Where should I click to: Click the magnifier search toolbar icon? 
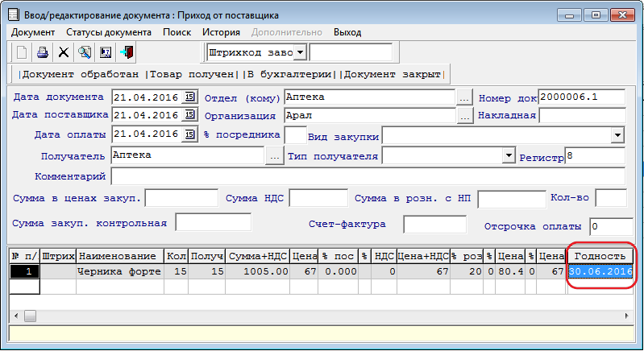tap(84, 52)
